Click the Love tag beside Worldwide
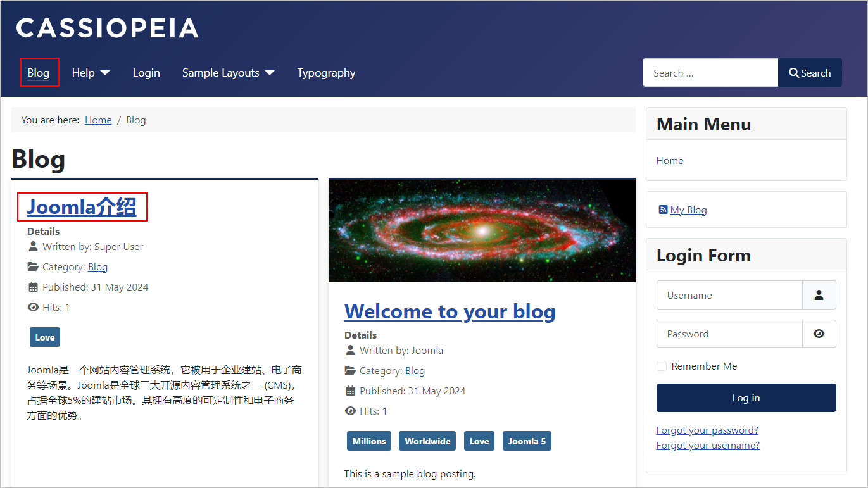 tap(479, 441)
